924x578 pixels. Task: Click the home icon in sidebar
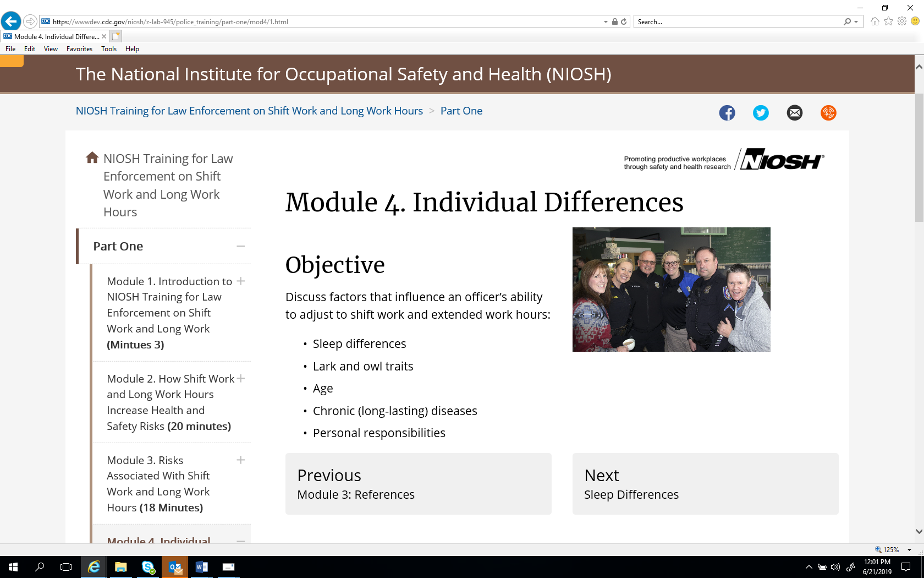92,158
